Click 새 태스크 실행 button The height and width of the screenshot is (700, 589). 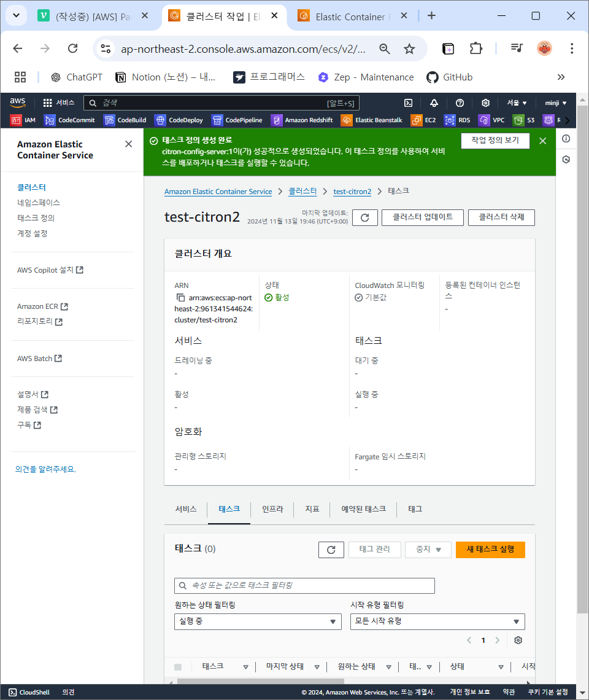click(490, 550)
